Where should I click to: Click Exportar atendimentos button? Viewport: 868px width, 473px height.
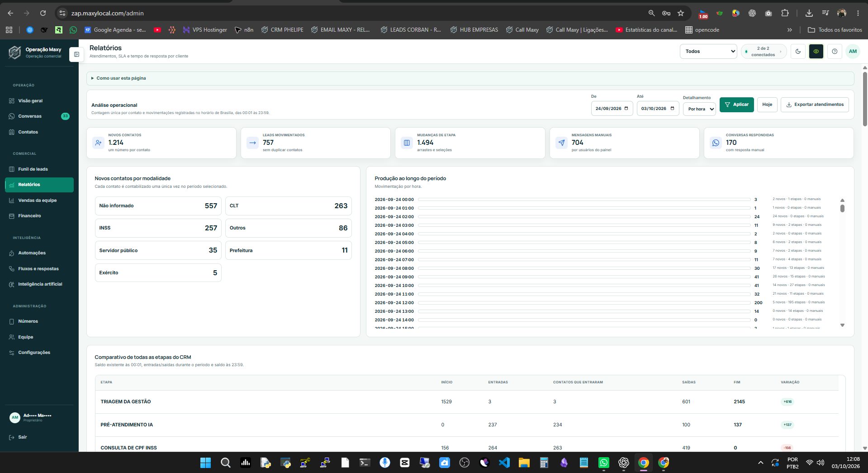point(815,105)
